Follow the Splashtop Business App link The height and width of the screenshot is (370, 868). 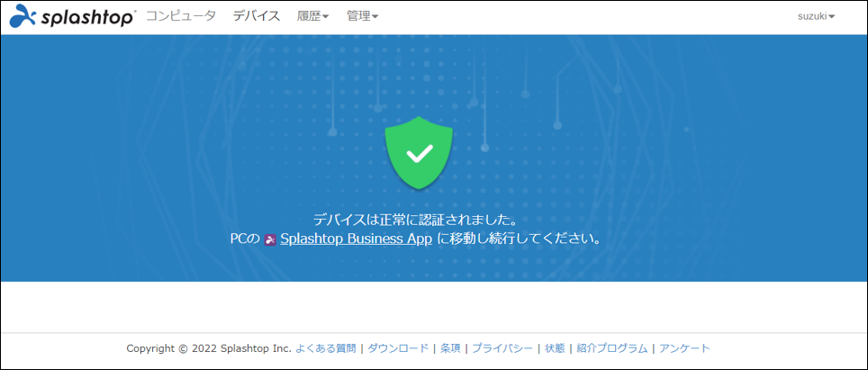357,239
